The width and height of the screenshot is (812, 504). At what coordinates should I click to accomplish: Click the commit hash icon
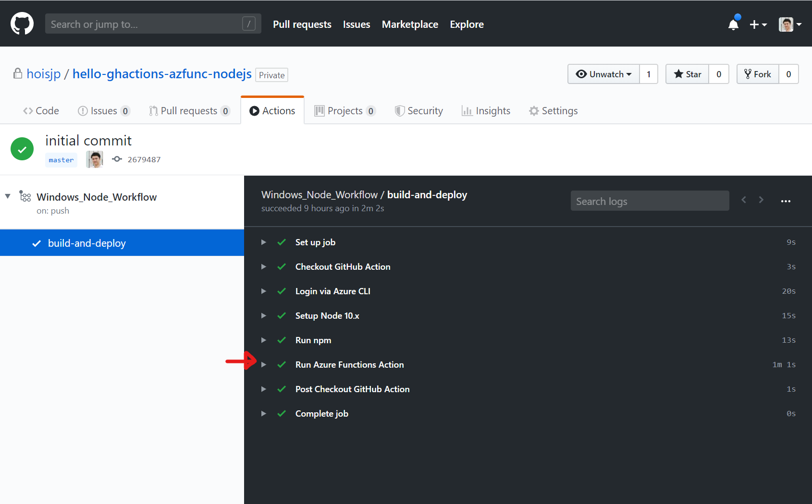pos(117,159)
